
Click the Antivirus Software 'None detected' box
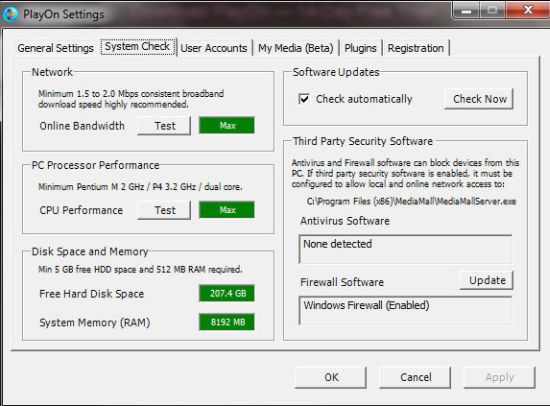click(x=405, y=249)
